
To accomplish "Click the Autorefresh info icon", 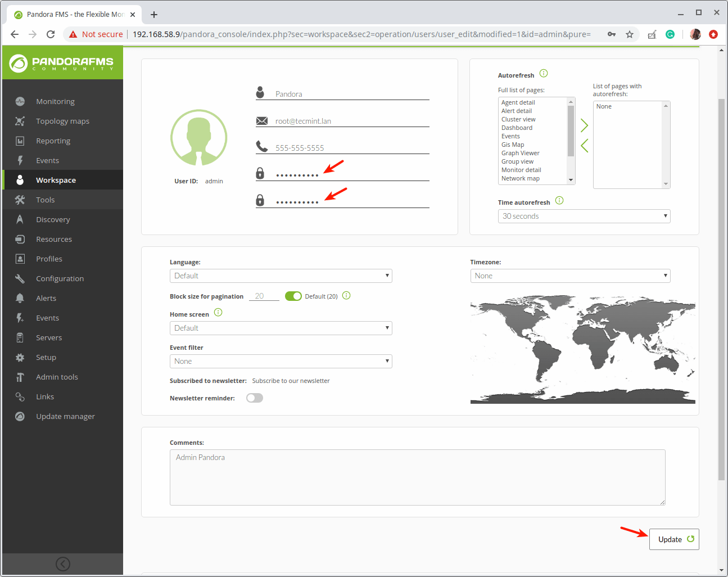I will [x=544, y=73].
